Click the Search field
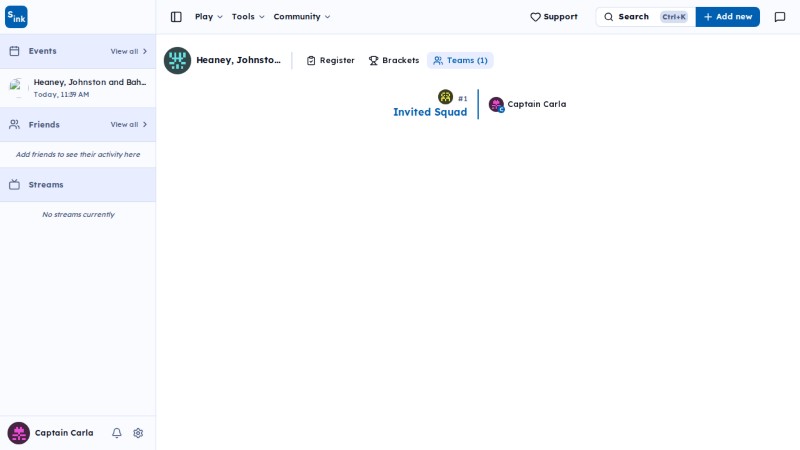The height and width of the screenshot is (450, 800). [x=645, y=17]
